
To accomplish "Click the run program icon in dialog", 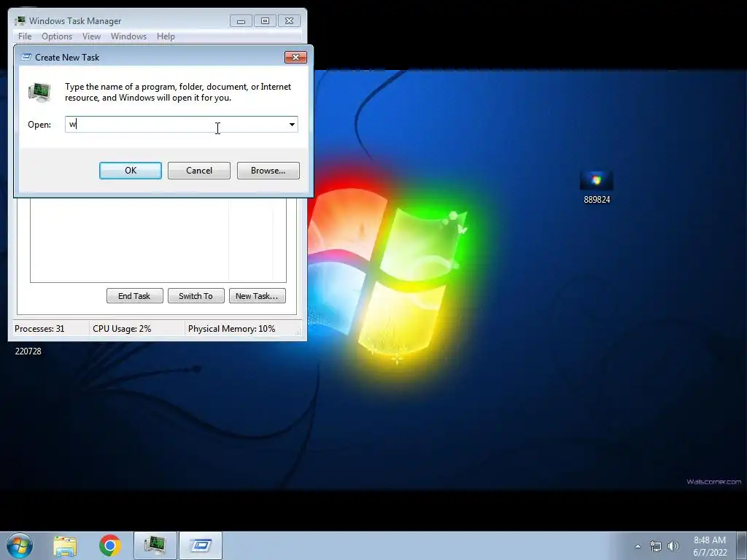I will coord(39,93).
